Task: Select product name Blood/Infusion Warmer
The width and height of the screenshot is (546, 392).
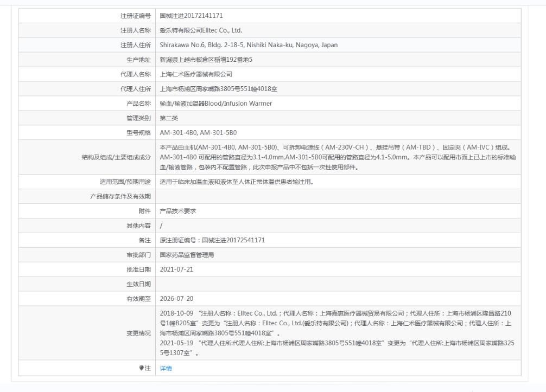Action: (216, 104)
